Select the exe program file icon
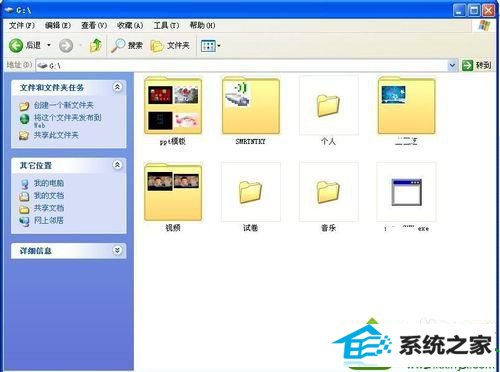500x372 pixels. click(x=406, y=192)
